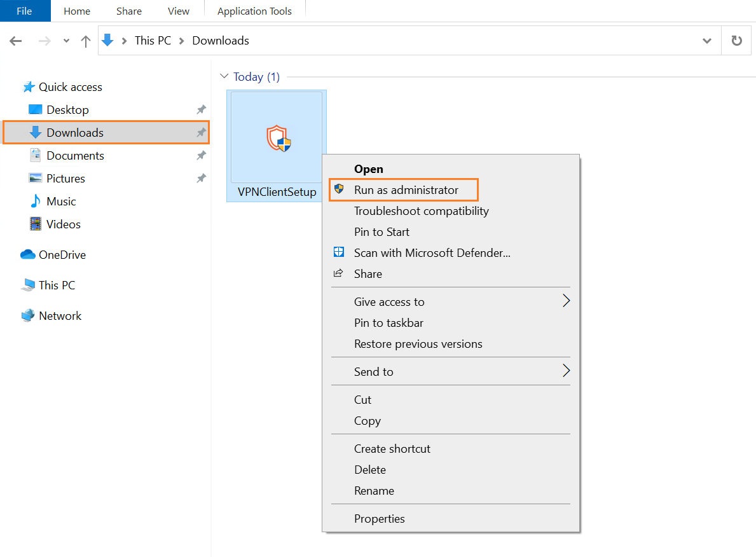
Task: Click the Forward navigation arrow
Action: (x=45, y=41)
